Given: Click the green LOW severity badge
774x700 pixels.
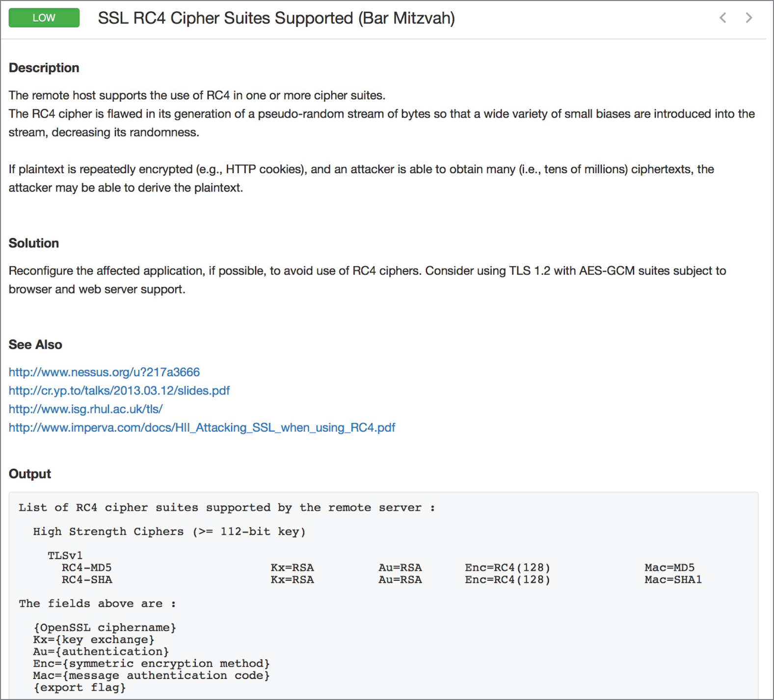Looking at the screenshot, I should 44,18.
